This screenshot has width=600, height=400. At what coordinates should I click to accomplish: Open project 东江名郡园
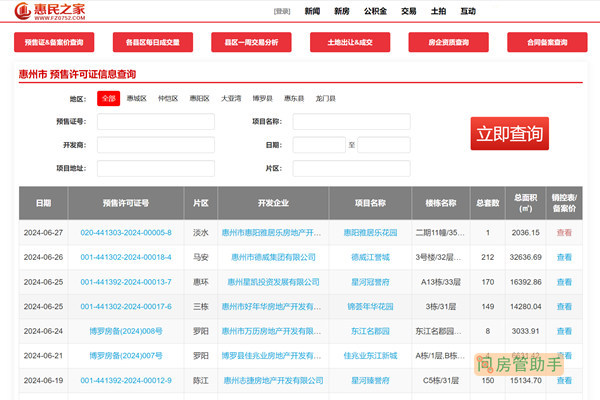coord(370,331)
